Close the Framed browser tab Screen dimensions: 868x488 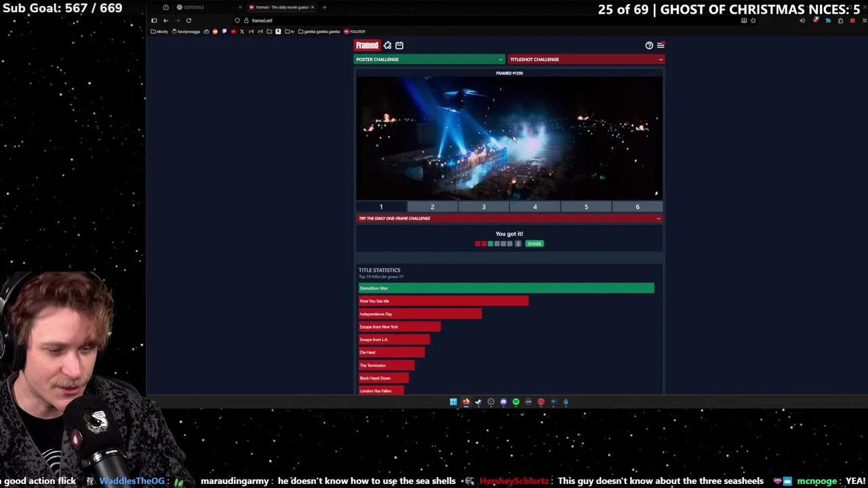tap(313, 7)
